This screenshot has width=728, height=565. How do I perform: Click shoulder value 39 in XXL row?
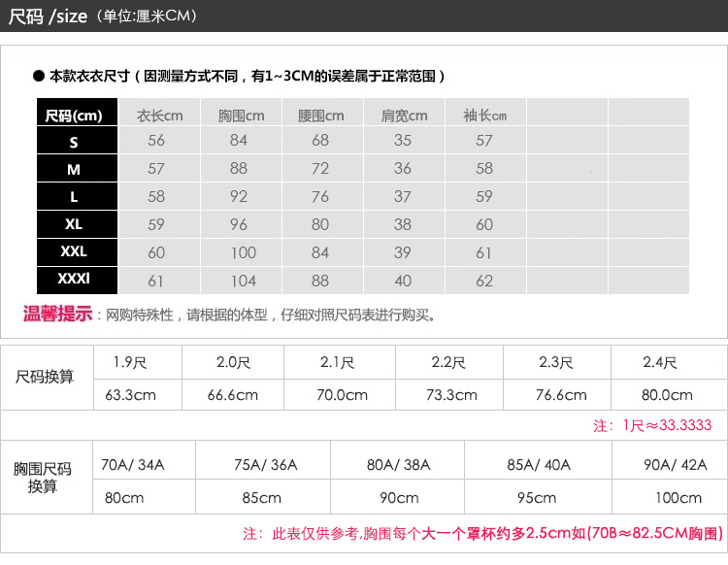tap(403, 252)
